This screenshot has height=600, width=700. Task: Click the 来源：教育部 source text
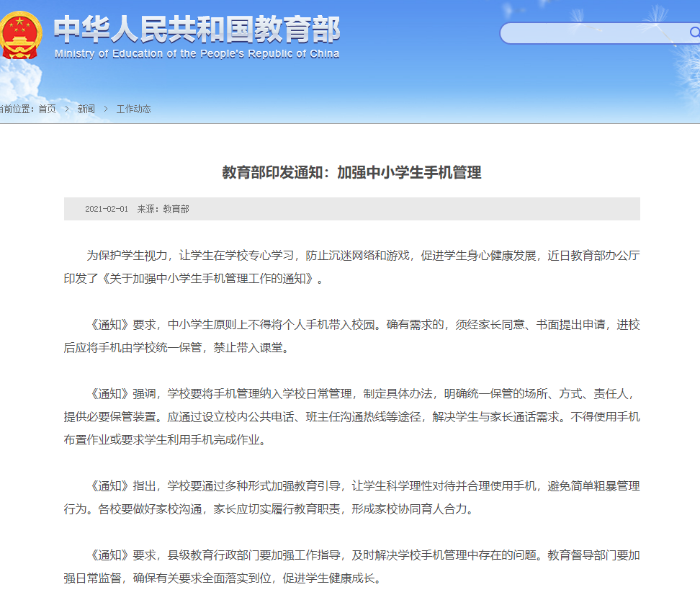tap(163, 209)
